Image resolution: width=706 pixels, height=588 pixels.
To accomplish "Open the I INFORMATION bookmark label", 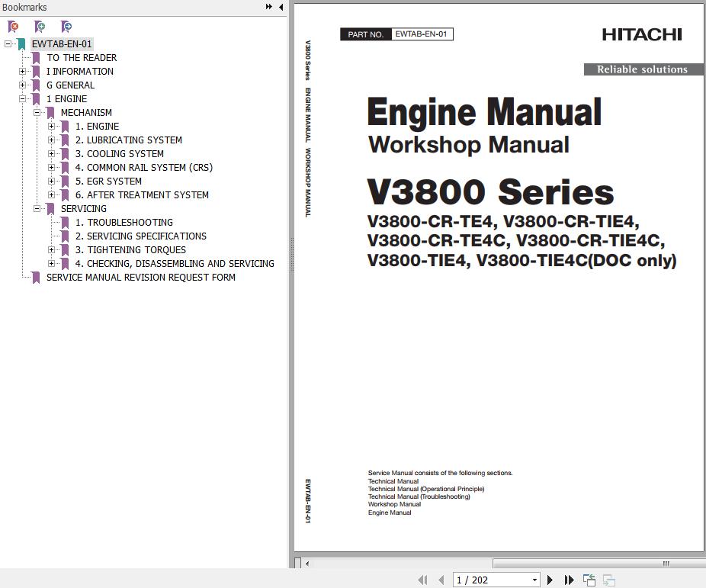I will (x=80, y=71).
